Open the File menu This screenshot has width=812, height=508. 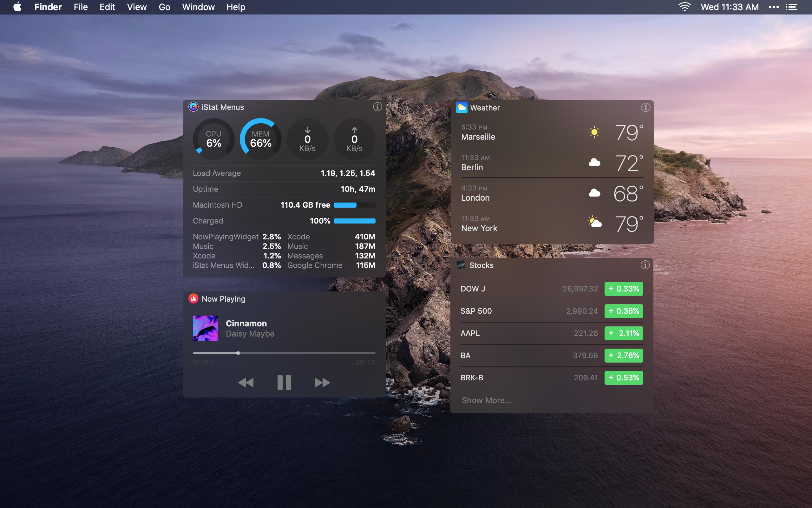81,7
